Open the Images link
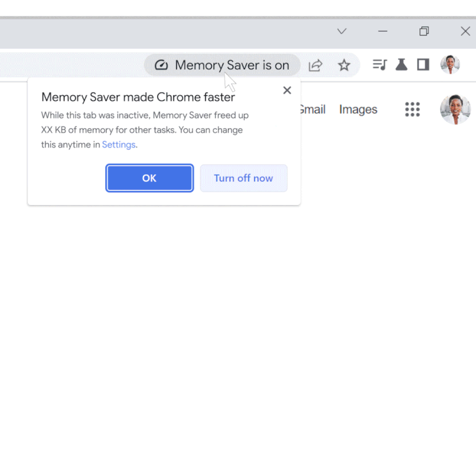 point(358,109)
